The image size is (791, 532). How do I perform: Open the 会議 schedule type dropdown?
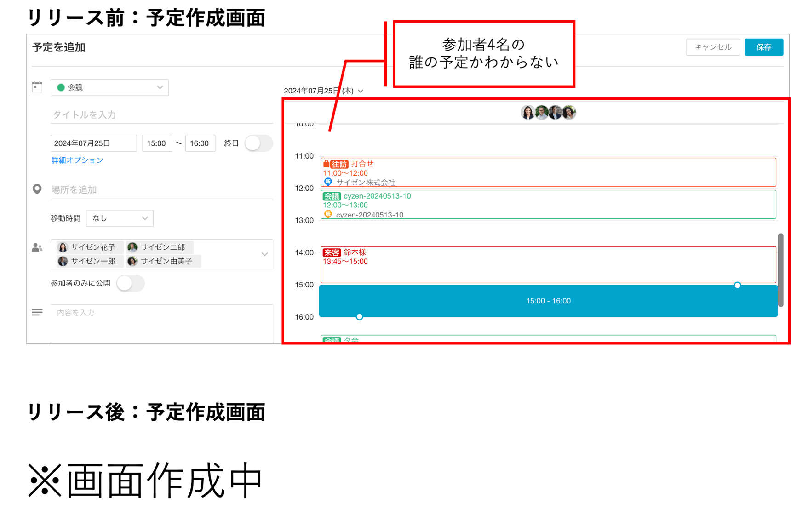160,87
